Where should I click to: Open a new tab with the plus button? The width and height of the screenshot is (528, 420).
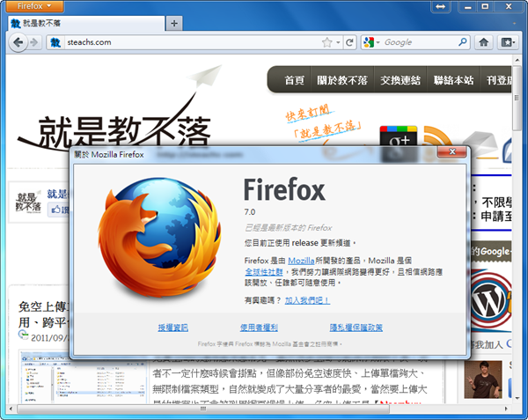(x=174, y=23)
